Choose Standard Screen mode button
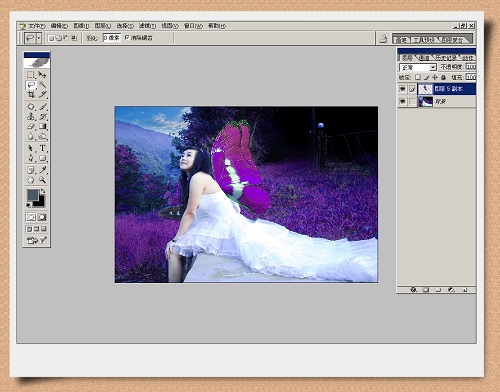This screenshot has width=500, height=392. tap(29, 229)
